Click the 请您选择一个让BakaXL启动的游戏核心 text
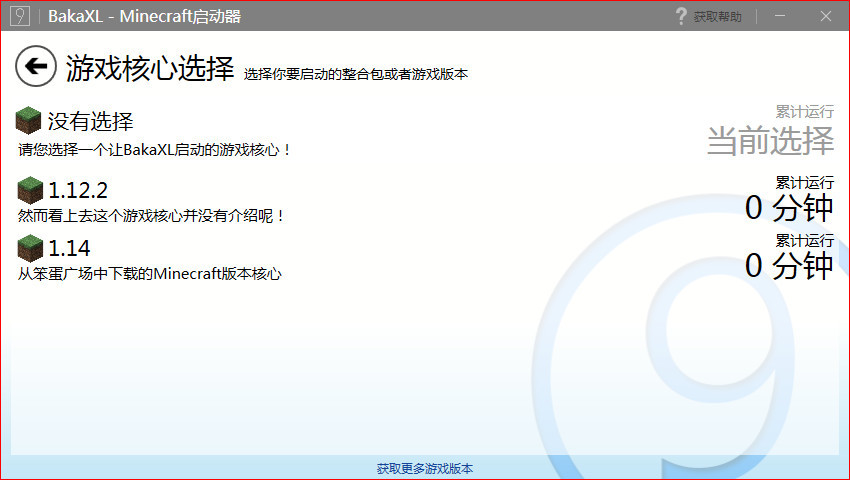Image resolution: width=850 pixels, height=480 pixels. 154,149
